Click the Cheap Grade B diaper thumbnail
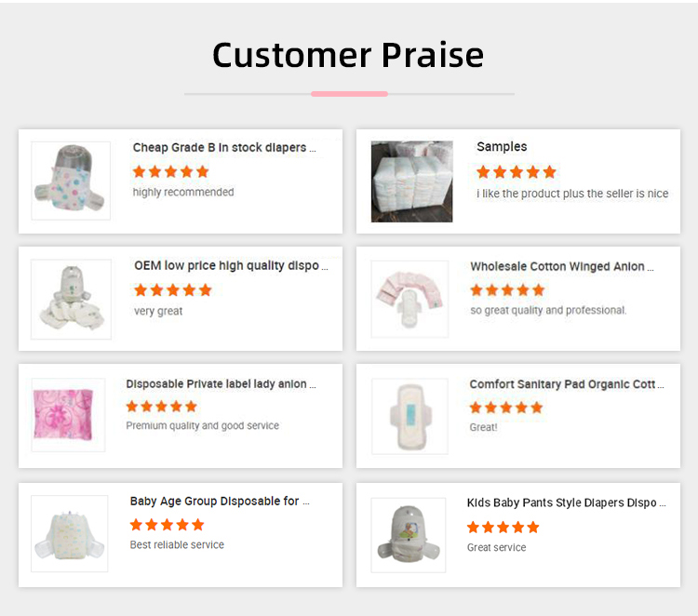This screenshot has height=616, width=698. pos(71,181)
